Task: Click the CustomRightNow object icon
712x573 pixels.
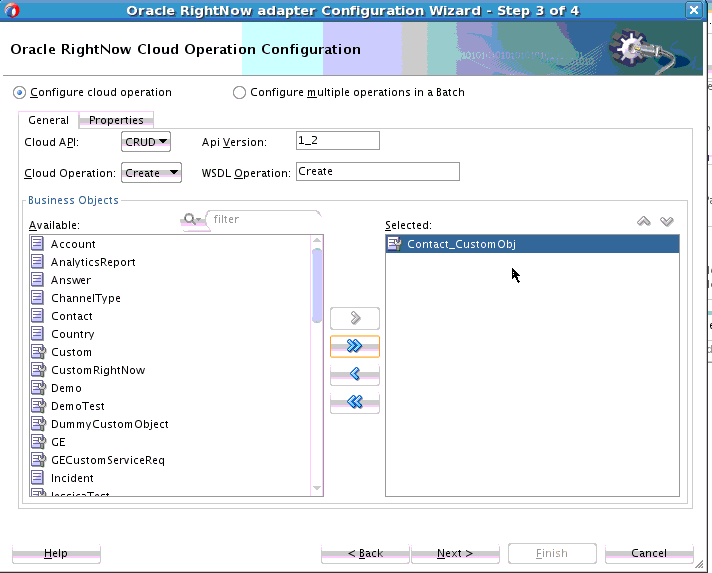Action: click(39, 370)
